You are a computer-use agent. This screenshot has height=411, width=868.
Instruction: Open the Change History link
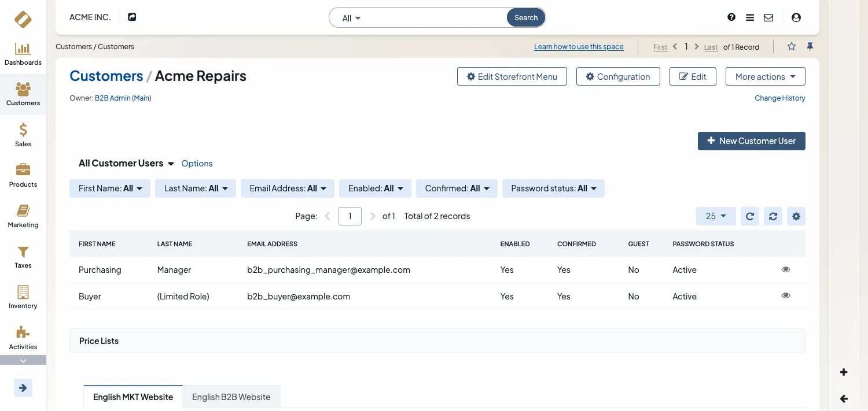point(779,98)
